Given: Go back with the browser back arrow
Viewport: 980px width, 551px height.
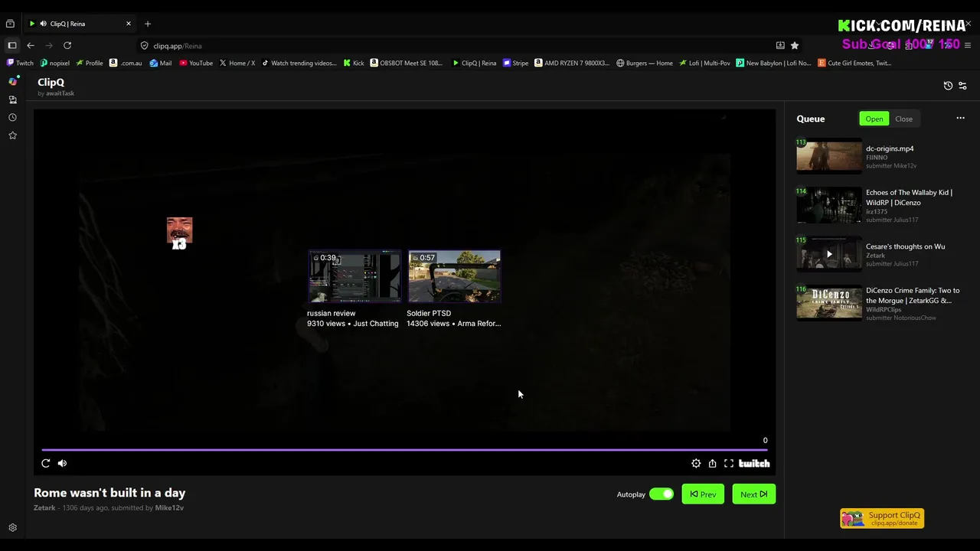Looking at the screenshot, I should coord(31,45).
